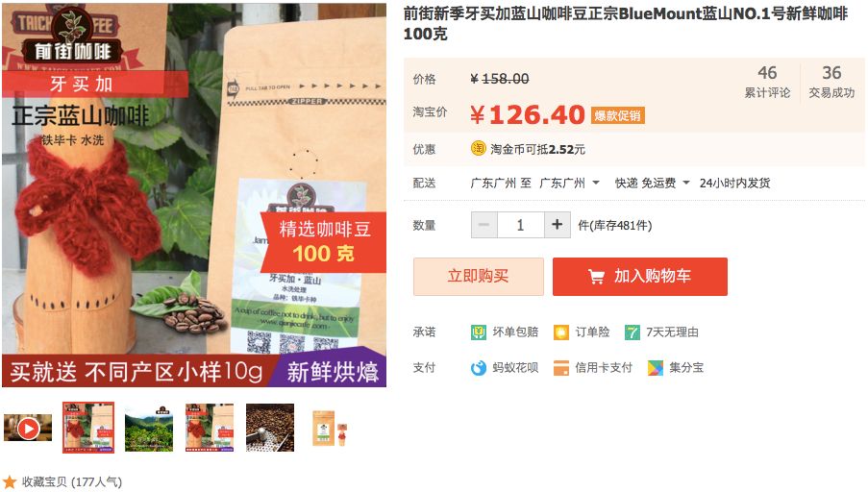Click the 订单险 order insurance icon
Image resolution: width=868 pixels, height=492 pixels.
click(x=561, y=332)
